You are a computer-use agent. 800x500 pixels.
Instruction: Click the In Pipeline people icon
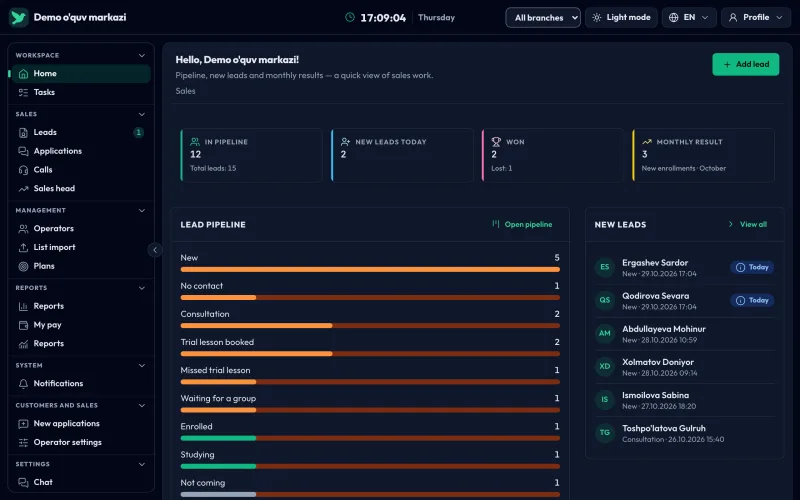[195, 142]
